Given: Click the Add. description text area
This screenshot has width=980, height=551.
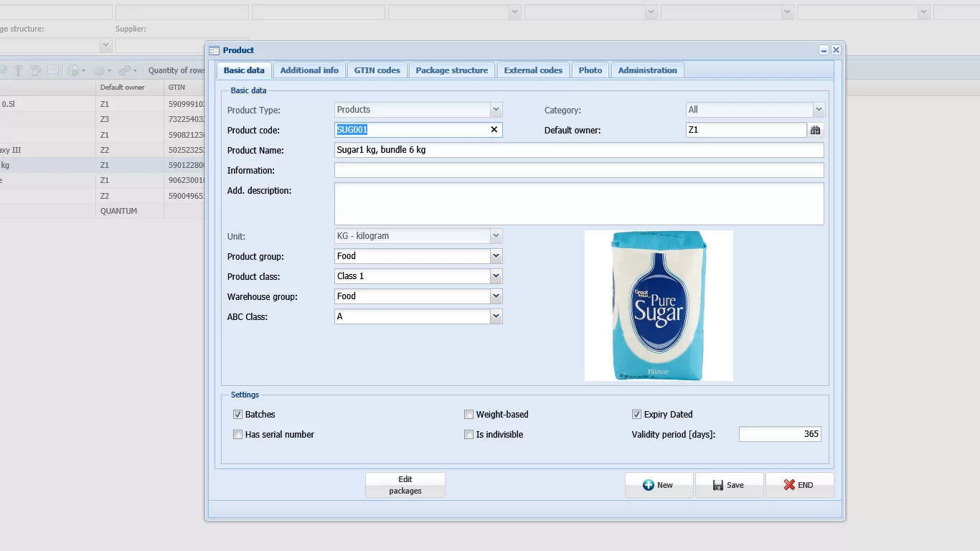Looking at the screenshot, I should click(579, 204).
